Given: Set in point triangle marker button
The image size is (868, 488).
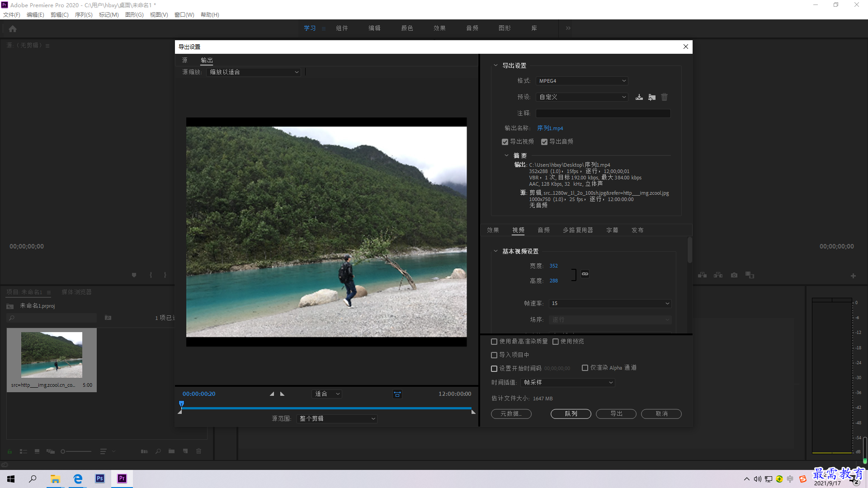Looking at the screenshot, I should click(x=272, y=394).
